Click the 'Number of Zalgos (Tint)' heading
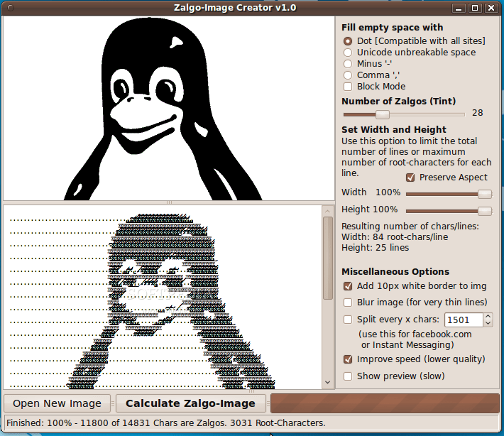This screenshot has width=504, height=436. pos(398,102)
